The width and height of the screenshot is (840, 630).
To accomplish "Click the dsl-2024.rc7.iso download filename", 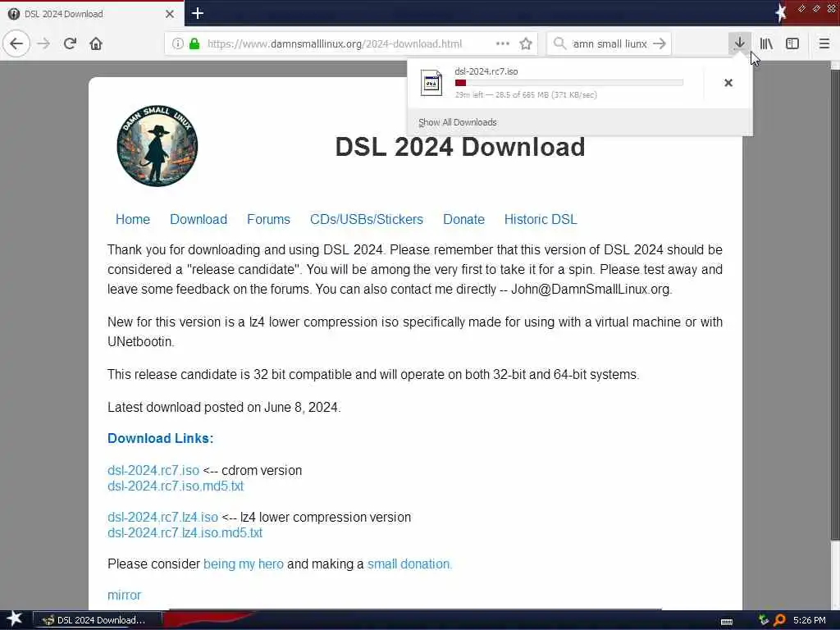I will pyautogui.click(x=486, y=71).
